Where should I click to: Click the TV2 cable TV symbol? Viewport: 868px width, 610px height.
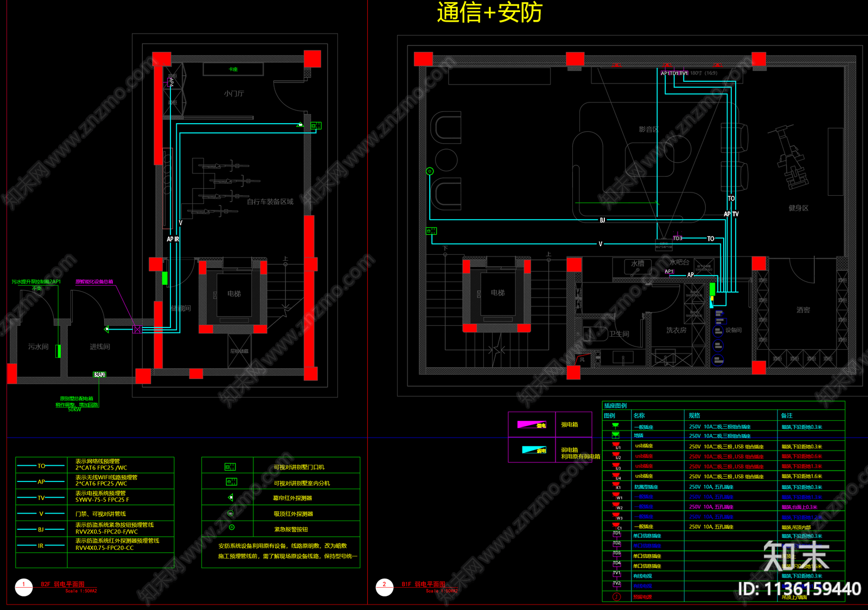pyautogui.click(x=617, y=585)
